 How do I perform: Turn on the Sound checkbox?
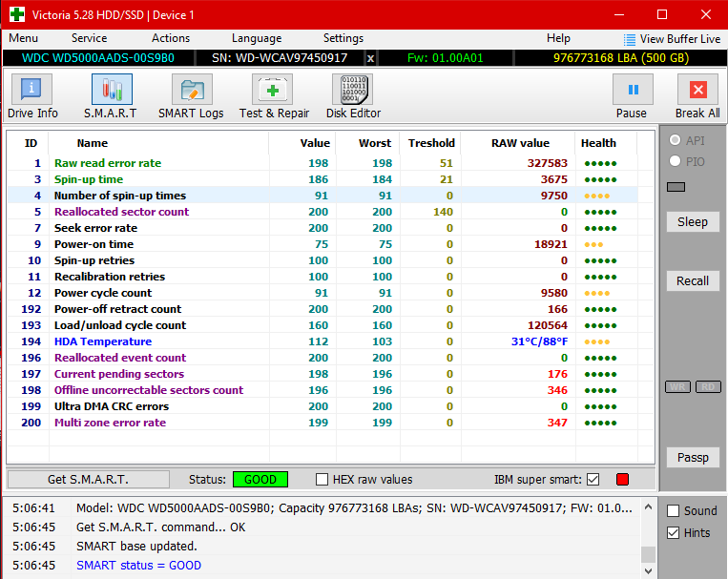point(674,511)
